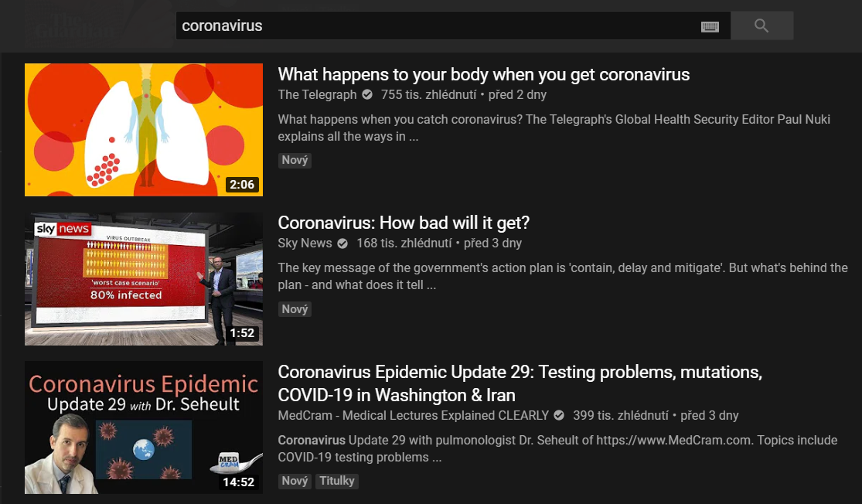
Task: Visit the Sky News channel link
Action: pos(305,243)
